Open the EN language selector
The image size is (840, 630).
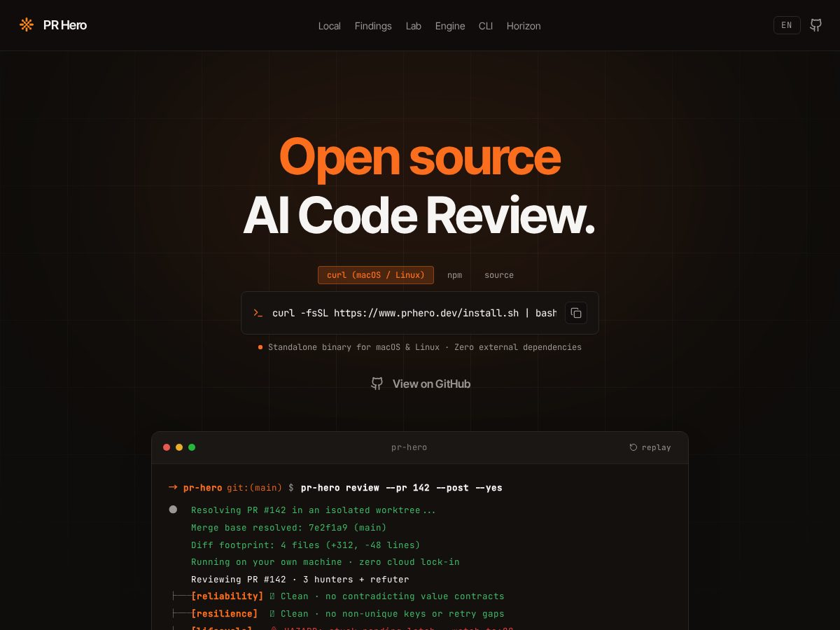[787, 25]
